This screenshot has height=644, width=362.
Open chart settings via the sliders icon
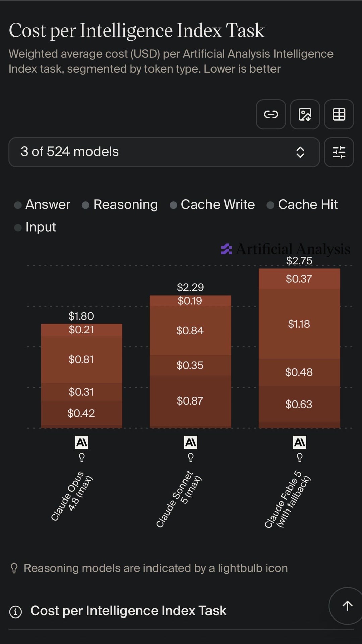click(x=339, y=152)
